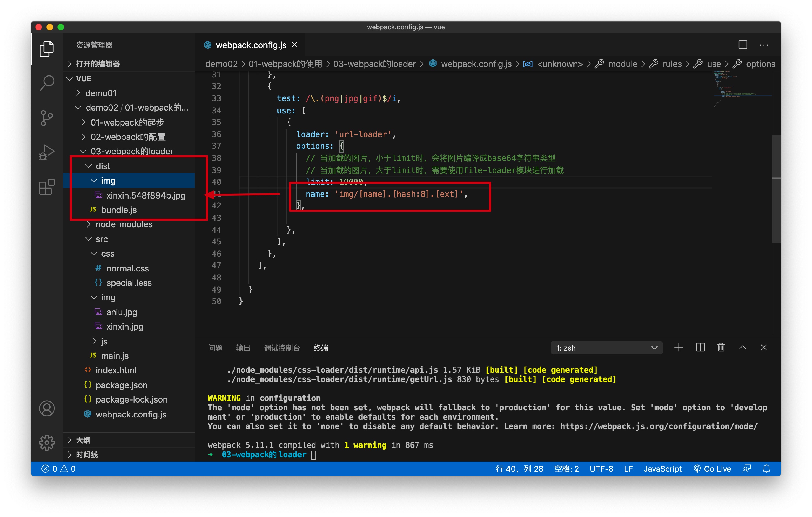Maximize the panel with up chevron
The width and height of the screenshot is (812, 517).
click(743, 347)
